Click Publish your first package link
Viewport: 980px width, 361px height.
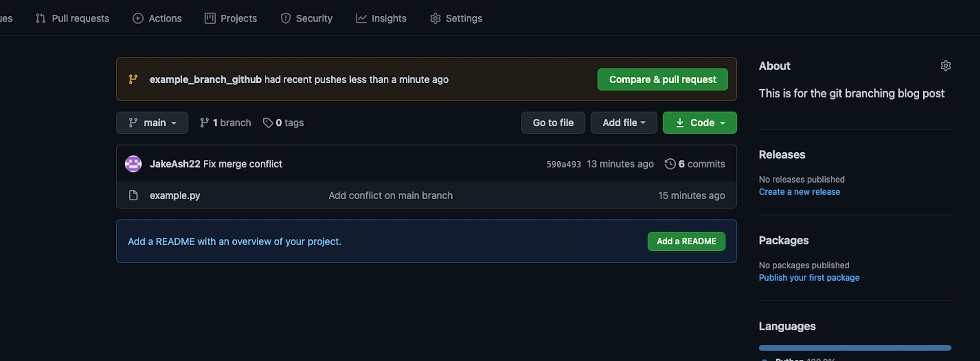(x=809, y=278)
